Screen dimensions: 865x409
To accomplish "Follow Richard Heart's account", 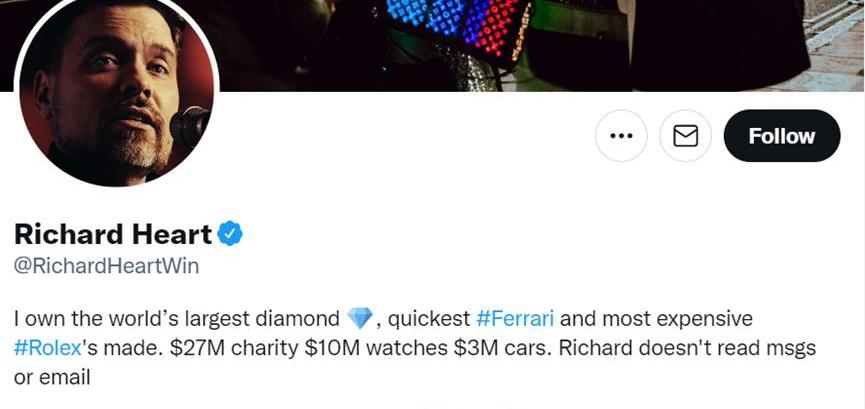I will (x=781, y=136).
